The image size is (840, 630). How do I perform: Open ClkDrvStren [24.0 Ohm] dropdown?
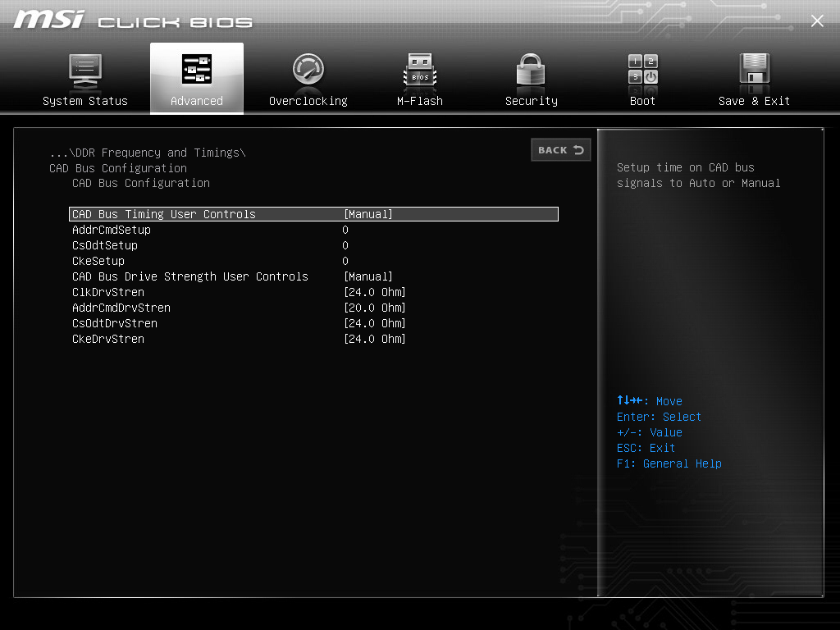pos(374,292)
